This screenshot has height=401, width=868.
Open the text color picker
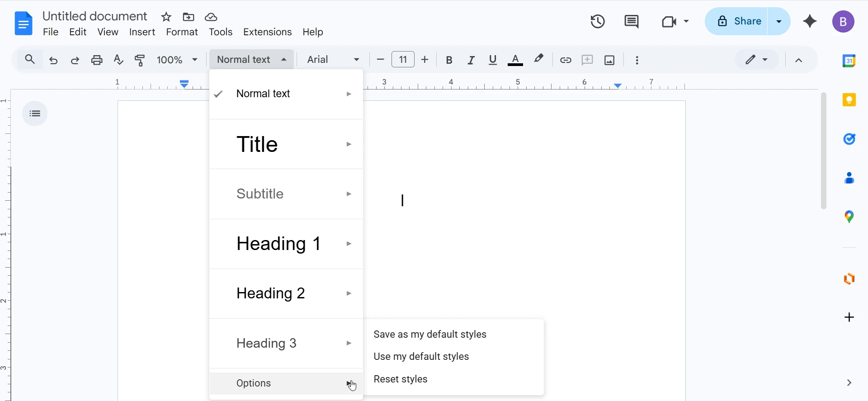(x=515, y=60)
